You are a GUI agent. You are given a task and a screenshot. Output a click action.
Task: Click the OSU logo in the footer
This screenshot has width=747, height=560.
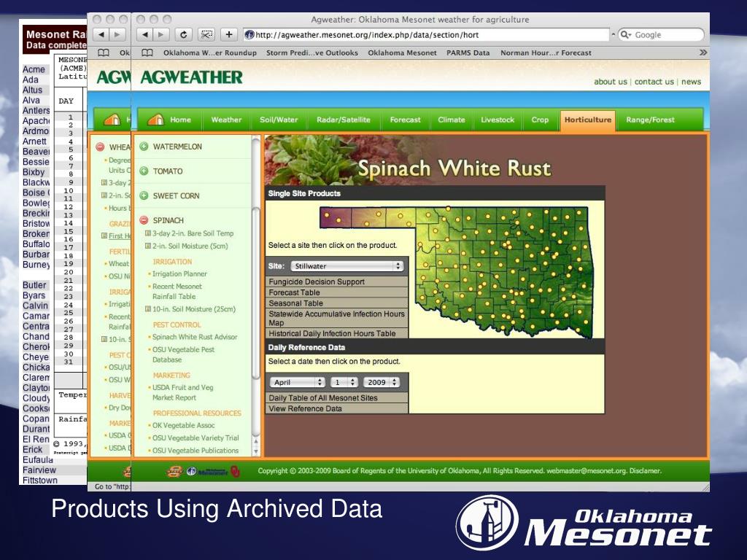(x=175, y=472)
